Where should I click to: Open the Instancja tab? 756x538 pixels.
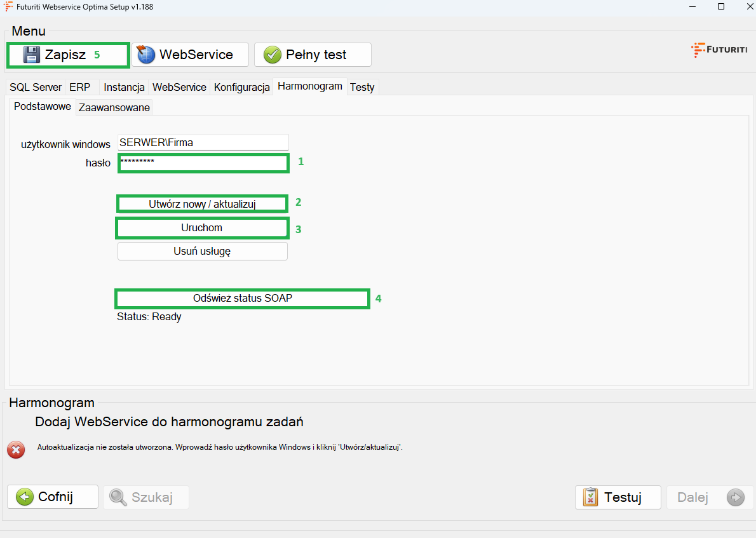[125, 88]
